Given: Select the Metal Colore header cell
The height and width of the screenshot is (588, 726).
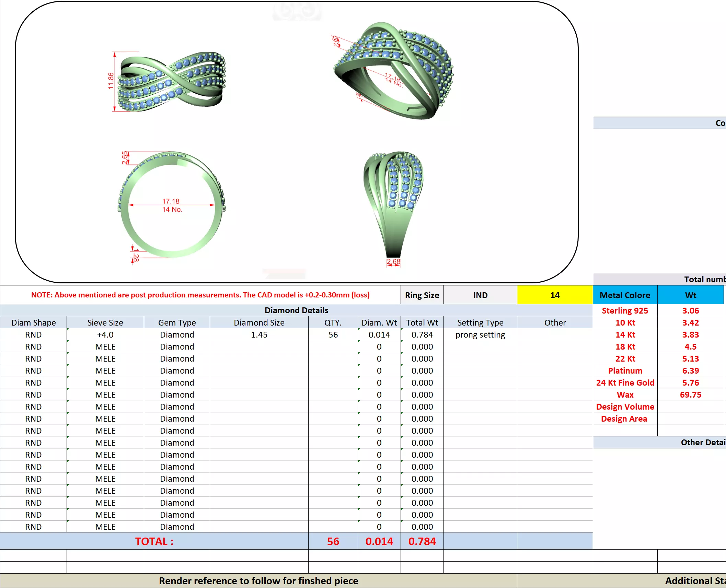Looking at the screenshot, I should pyautogui.click(x=625, y=295).
